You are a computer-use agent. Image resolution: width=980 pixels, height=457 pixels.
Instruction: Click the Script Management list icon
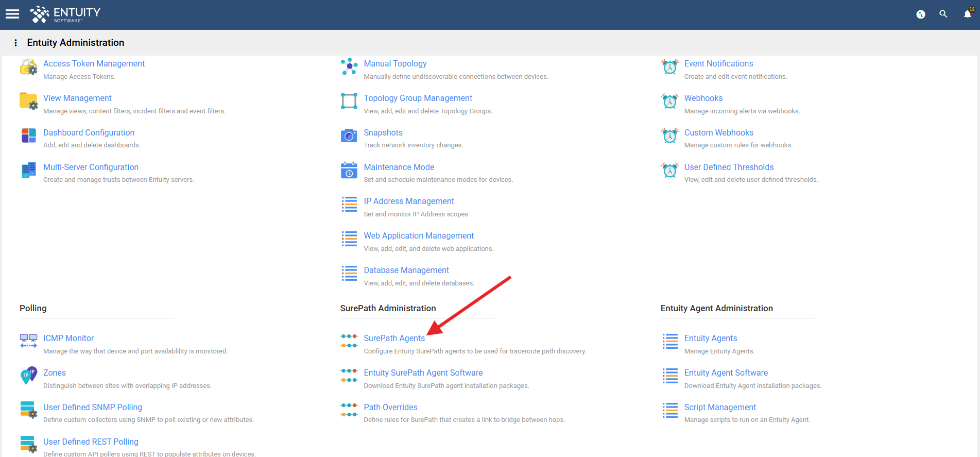pos(670,410)
